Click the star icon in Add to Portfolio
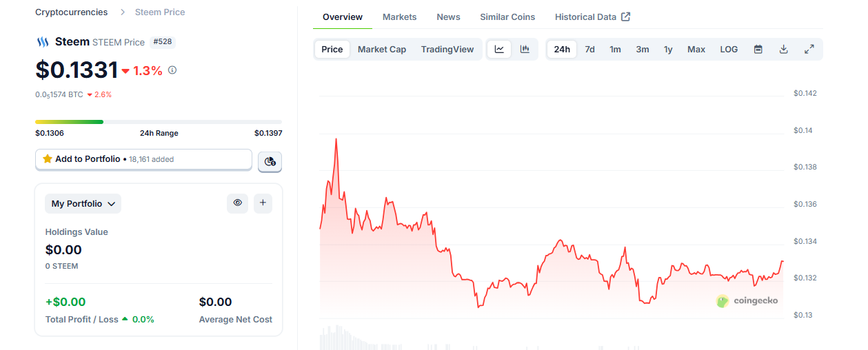The height and width of the screenshot is (350, 868). pyautogui.click(x=48, y=158)
